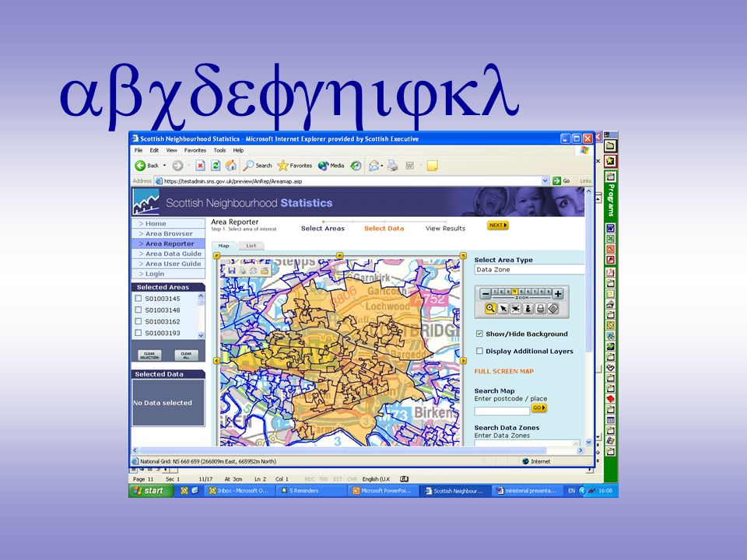This screenshot has width=747, height=560.
Task: Click the Windows start button
Action: [150, 491]
